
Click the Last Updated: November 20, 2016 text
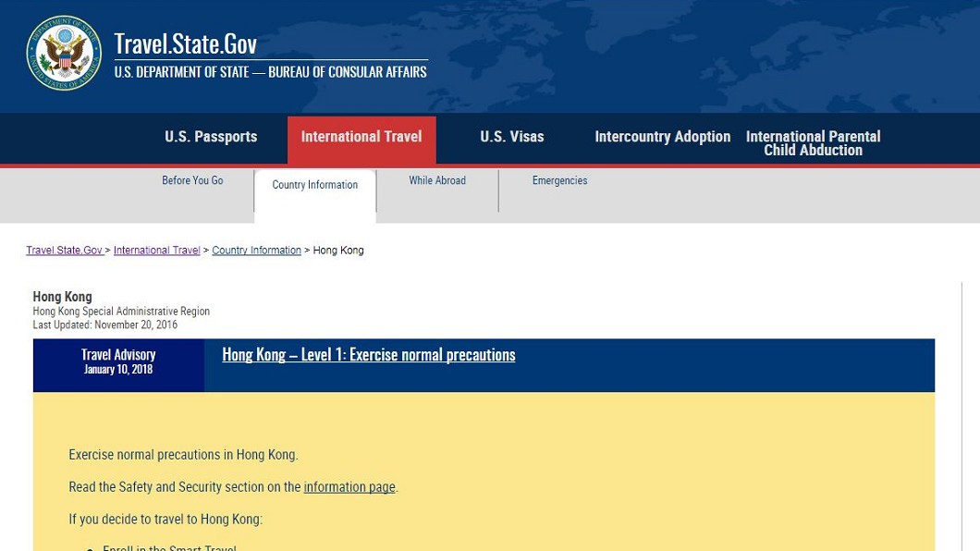105,324
